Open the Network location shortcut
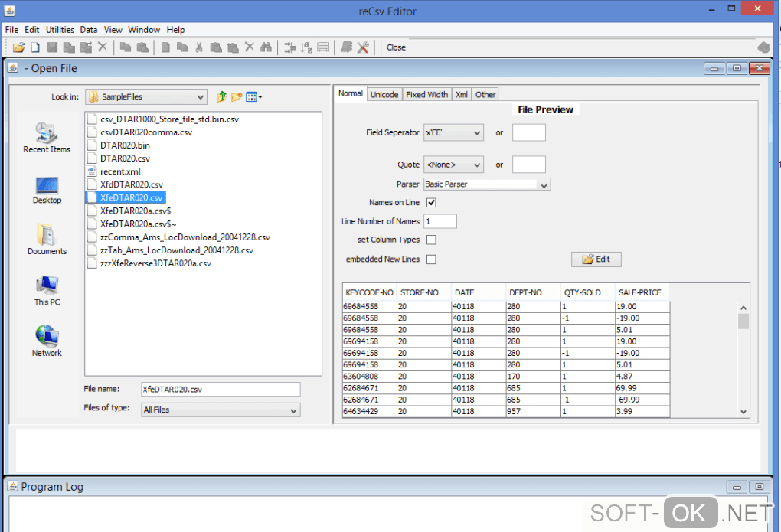The height and width of the screenshot is (532, 781). [47, 341]
